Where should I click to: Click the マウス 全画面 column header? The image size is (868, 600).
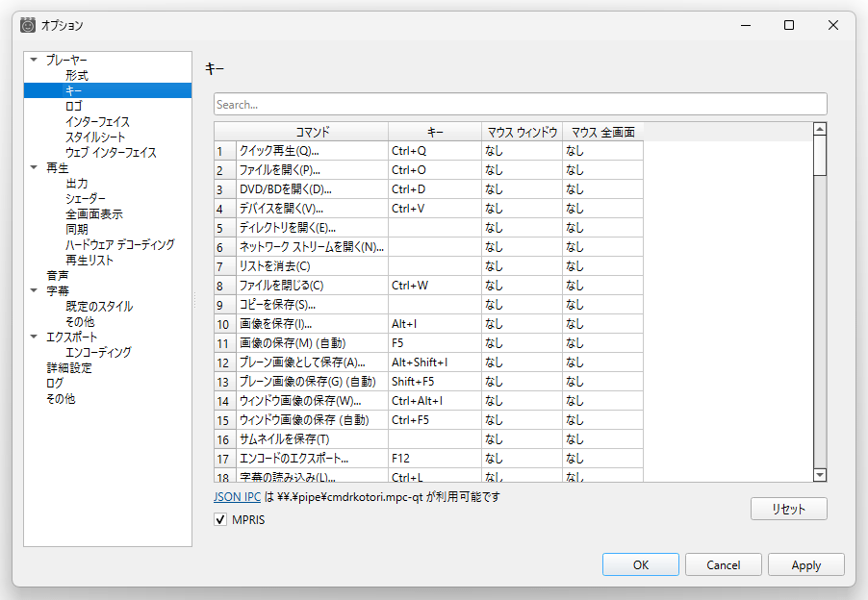pyautogui.click(x=602, y=132)
